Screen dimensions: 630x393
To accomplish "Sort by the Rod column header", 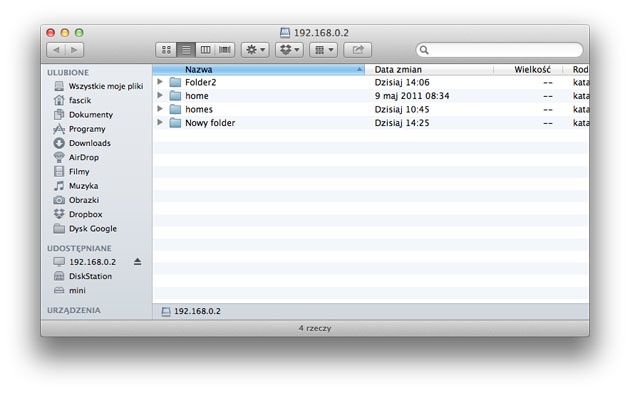I will (577, 70).
